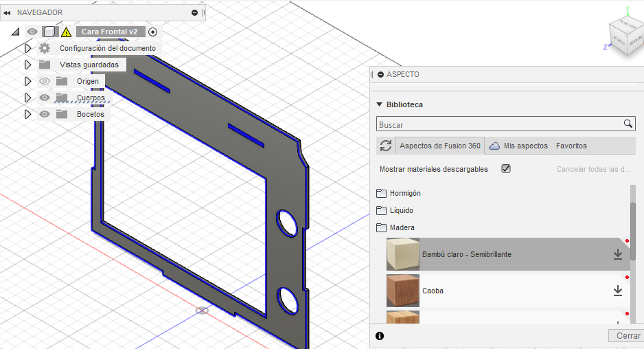Collapse the Cara Frontal v2 root node
The height and width of the screenshot is (349, 644).
pos(15,32)
